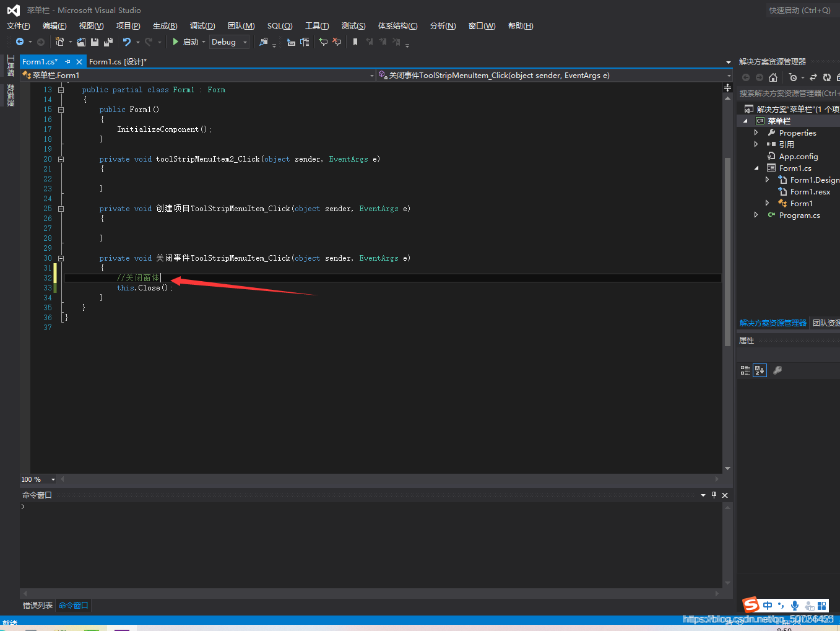The height and width of the screenshot is (631, 840).
Task: Pin the Form1.cs tab
Action: tap(67, 62)
